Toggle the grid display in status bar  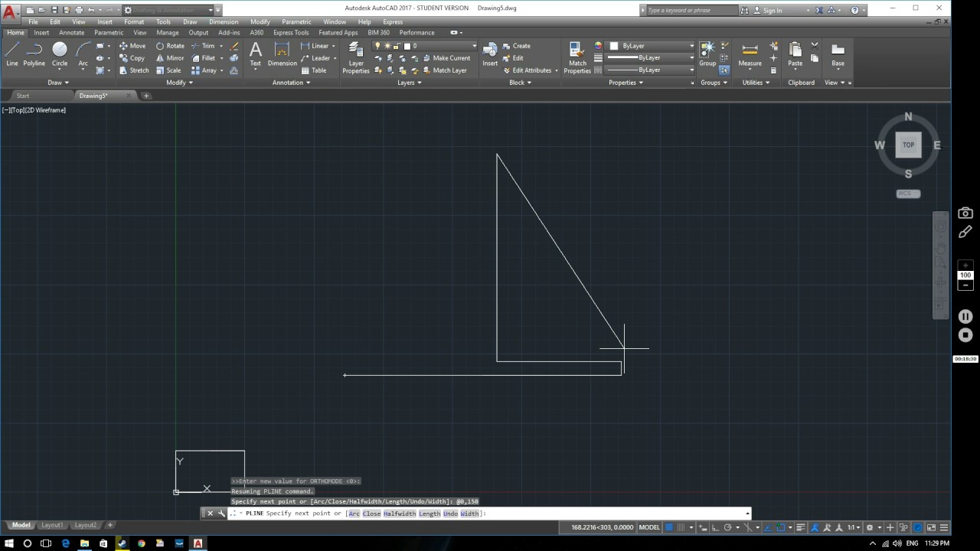[x=668, y=527]
